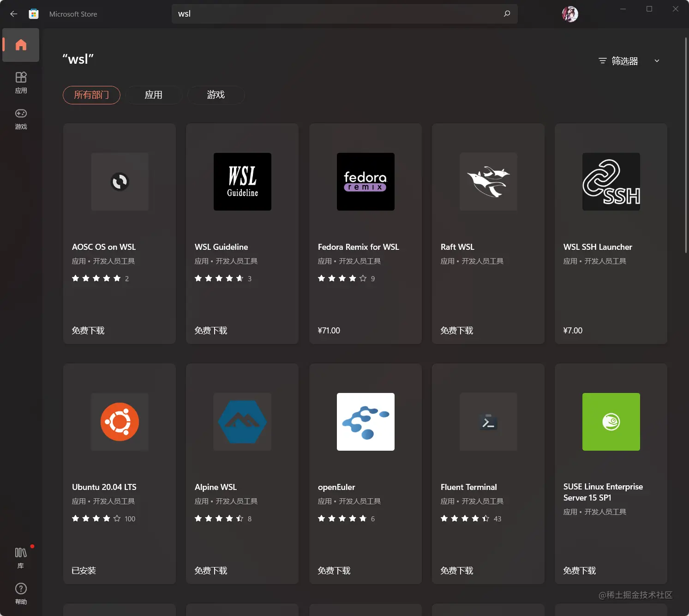689x616 pixels.
Task: Click the vertical scrollbar thumb
Action: (x=686, y=145)
